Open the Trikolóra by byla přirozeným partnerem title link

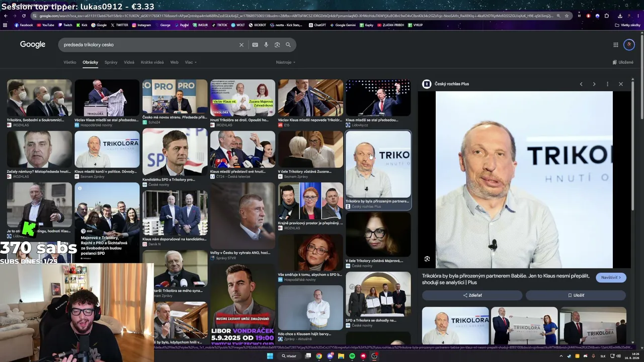pyautogui.click(x=506, y=279)
